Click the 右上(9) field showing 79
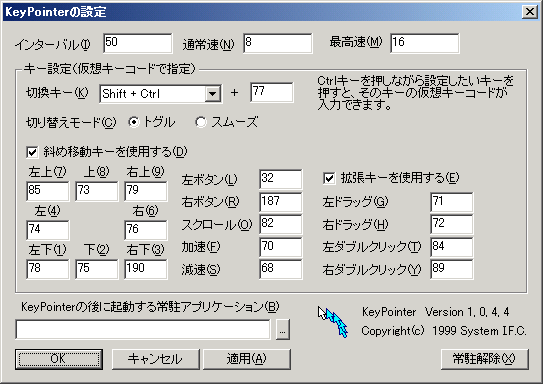The image size is (543, 384). (x=146, y=191)
